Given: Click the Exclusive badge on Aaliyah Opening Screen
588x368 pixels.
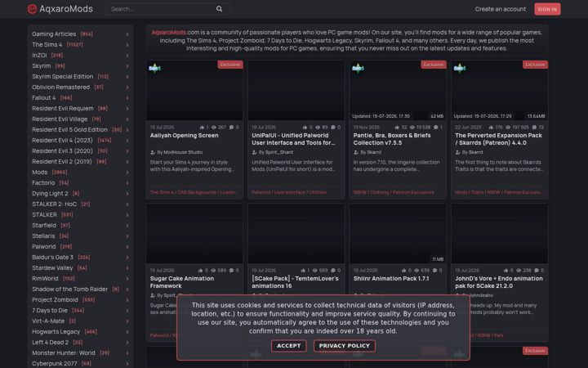Looking at the screenshot, I should (x=229, y=65).
